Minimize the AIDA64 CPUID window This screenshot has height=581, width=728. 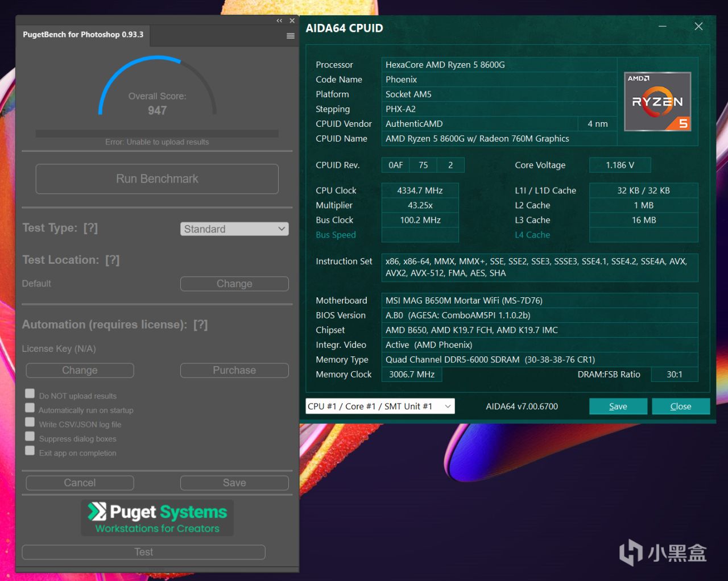pos(663,27)
